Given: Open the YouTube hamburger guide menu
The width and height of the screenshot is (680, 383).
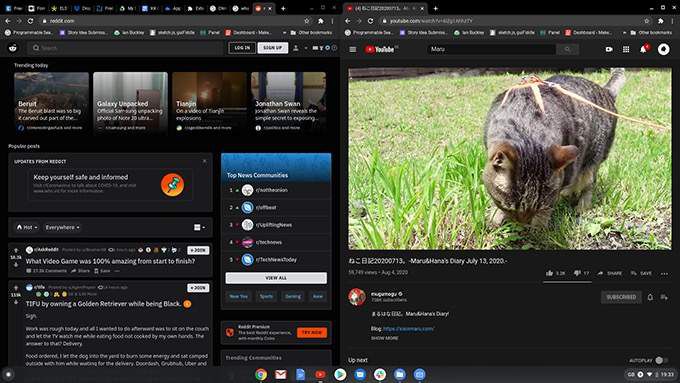Looking at the screenshot, I should tap(353, 49).
